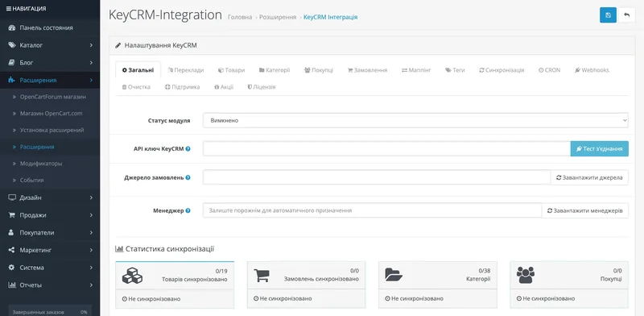Expand the Покупатели menu chevron

pyautogui.click(x=91, y=232)
